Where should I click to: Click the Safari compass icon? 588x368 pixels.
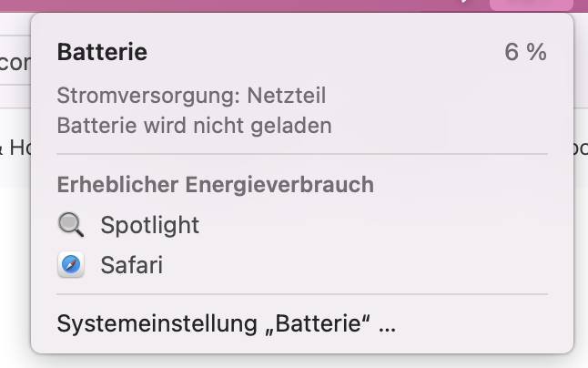tap(70, 266)
